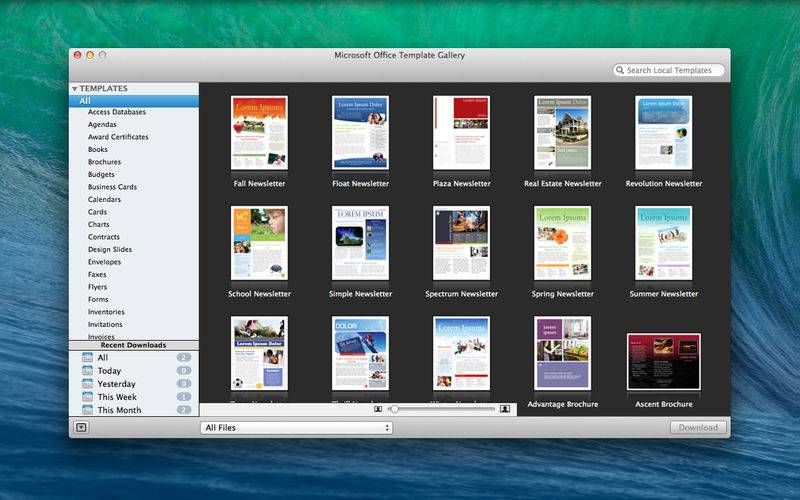The height and width of the screenshot is (500, 800).
Task: Select the Float Newsletter template
Action: coord(360,133)
